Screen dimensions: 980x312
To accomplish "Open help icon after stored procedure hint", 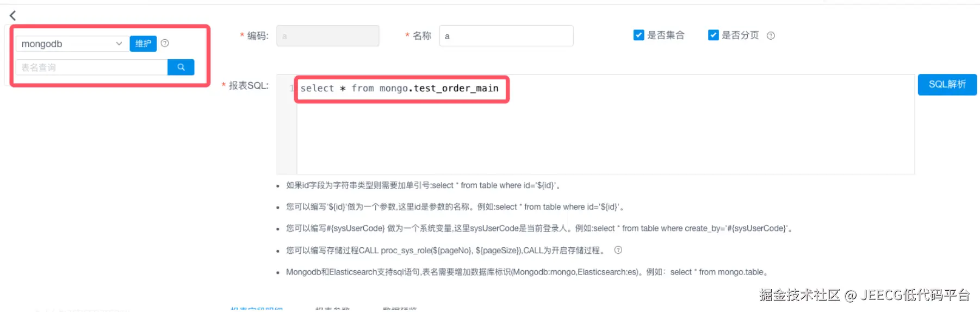I will 618,250.
